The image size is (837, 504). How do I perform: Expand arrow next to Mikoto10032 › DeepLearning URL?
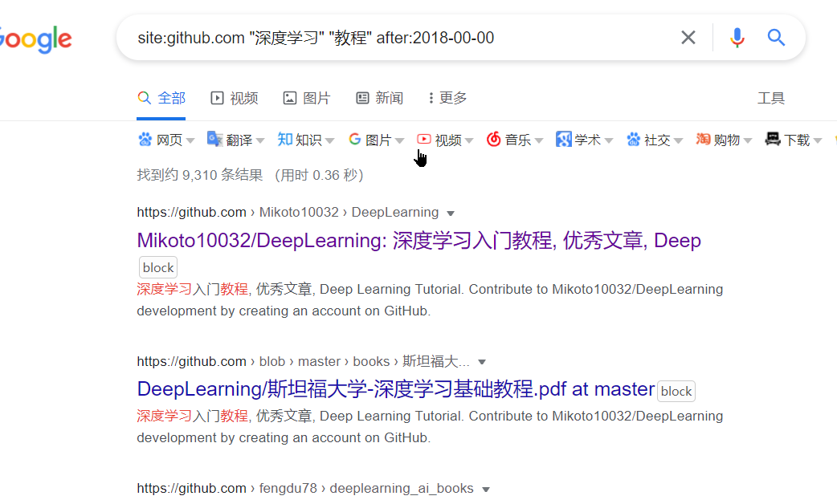click(x=451, y=213)
